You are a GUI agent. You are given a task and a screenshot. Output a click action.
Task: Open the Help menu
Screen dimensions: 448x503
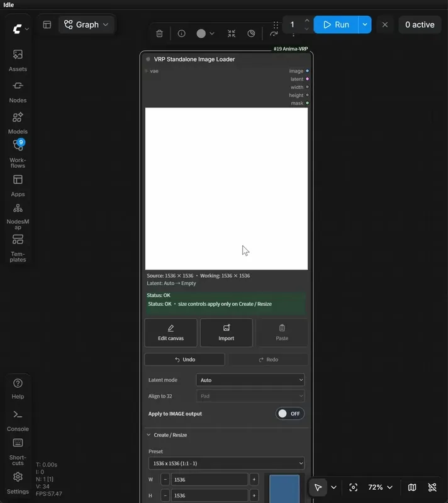(18, 389)
